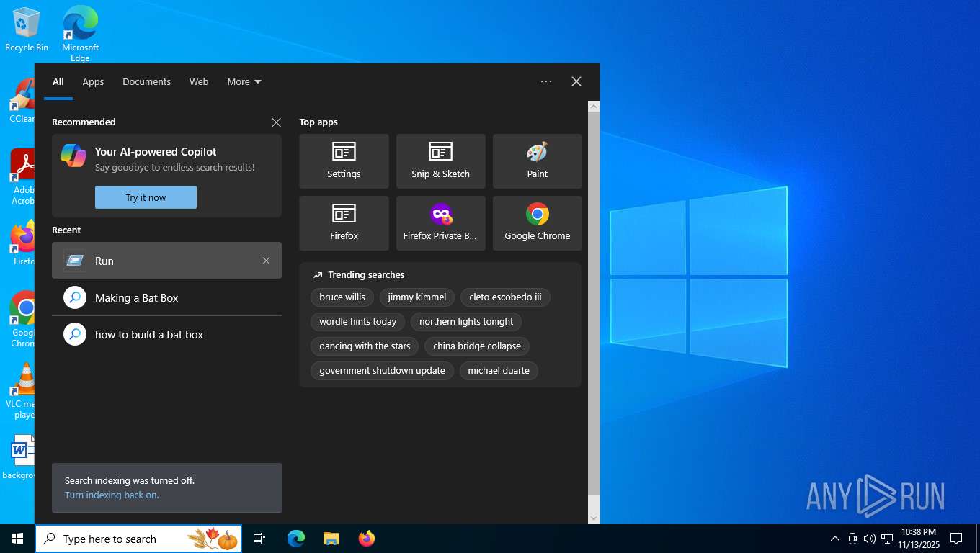This screenshot has width=980, height=553.
Task: Select the All tab
Action: point(58,81)
